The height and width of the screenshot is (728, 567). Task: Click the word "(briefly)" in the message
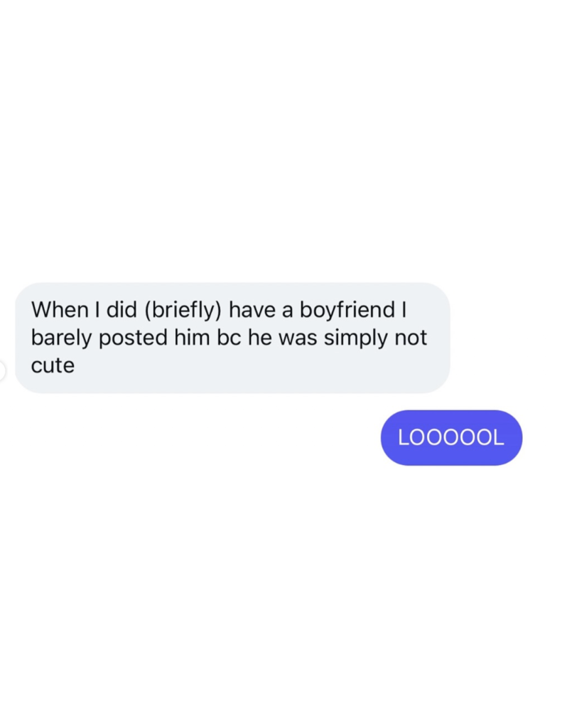coord(184,310)
